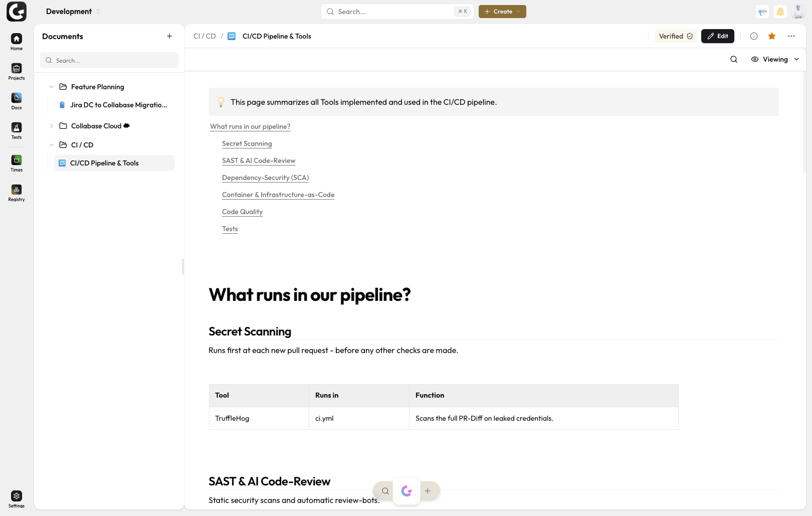The image size is (812, 516).
Task: Click the floating plus button
Action: (x=428, y=491)
